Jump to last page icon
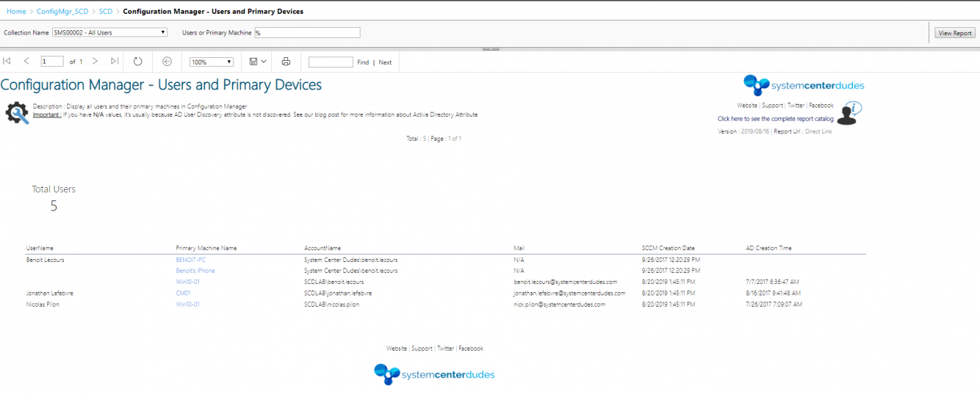Viewport: 980px width, 394px height. [x=115, y=62]
